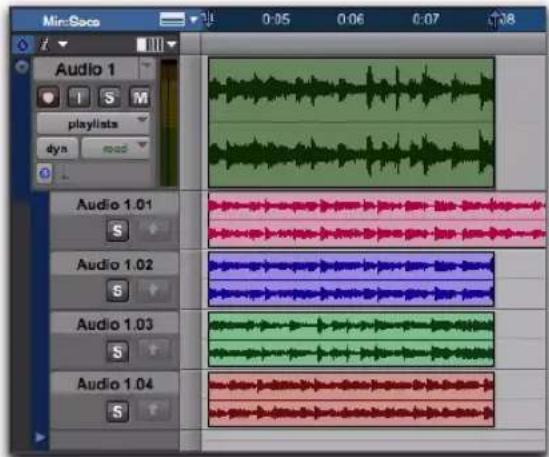Image resolution: width=549 pixels, height=457 pixels.
Task: Click the 0:07 mark on the ruler
Action: point(426,19)
